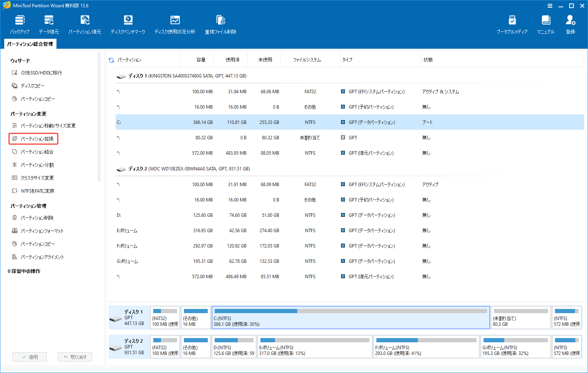
Task: Open the バックアップ tool
Action: pos(20,24)
